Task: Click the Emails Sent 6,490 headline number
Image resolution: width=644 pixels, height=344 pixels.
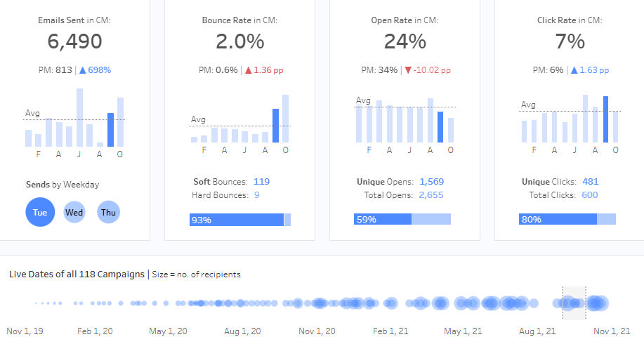Action: pyautogui.click(x=74, y=41)
